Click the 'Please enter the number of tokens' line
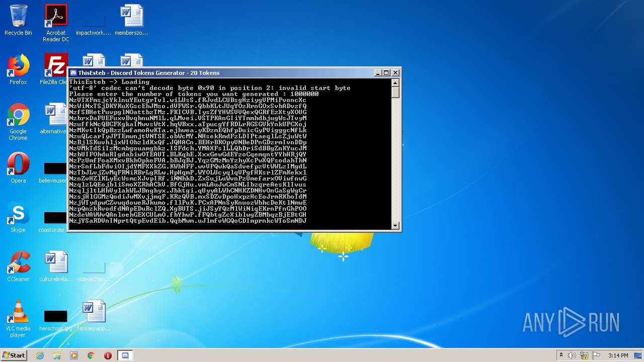This screenshot has height=362, width=644. click(x=194, y=94)
